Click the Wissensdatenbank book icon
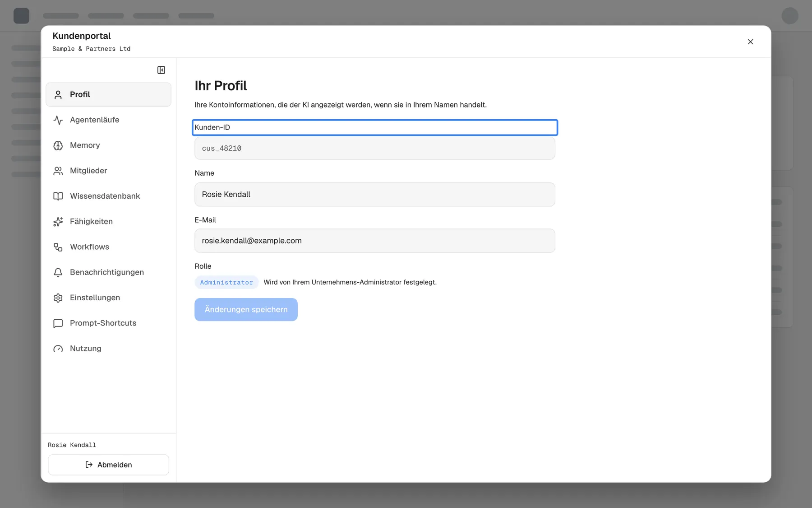The width and height of the screenshot is (812, 508). click(58, 196)
